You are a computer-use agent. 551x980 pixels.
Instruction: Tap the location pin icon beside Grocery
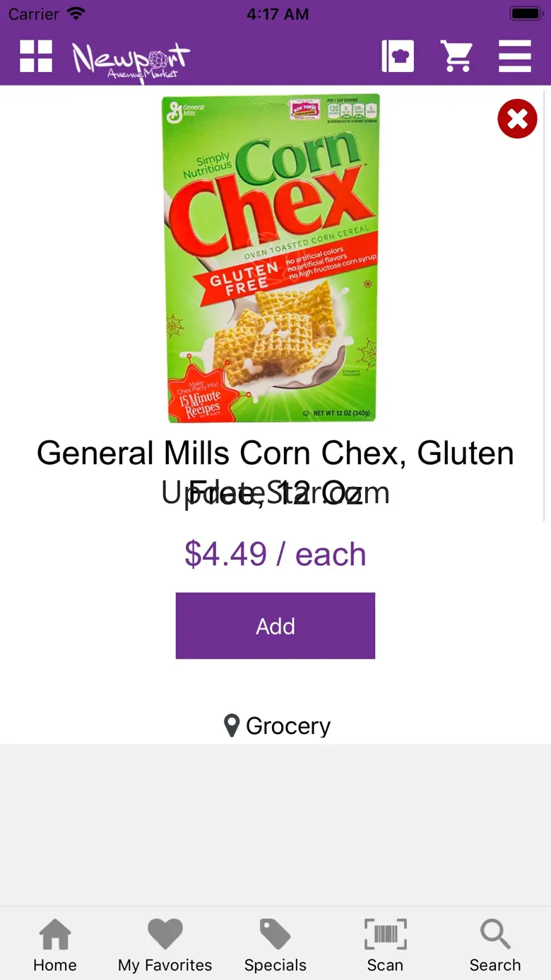coord(231,726)
